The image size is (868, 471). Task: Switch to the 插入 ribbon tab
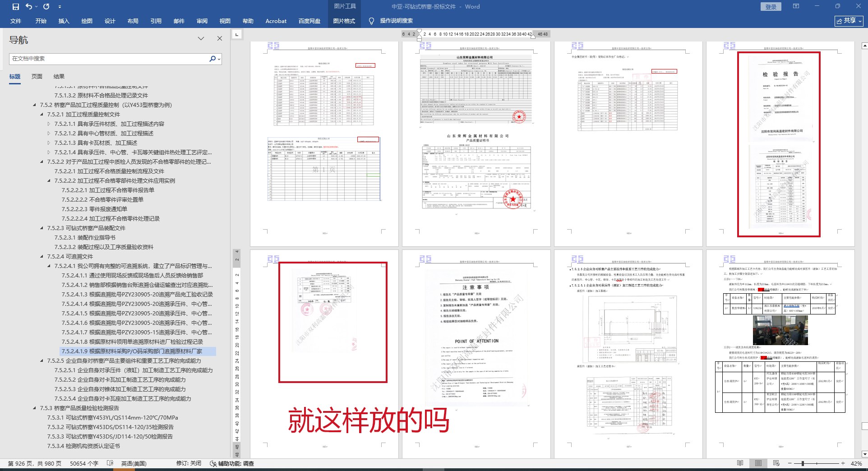[64, 21]
